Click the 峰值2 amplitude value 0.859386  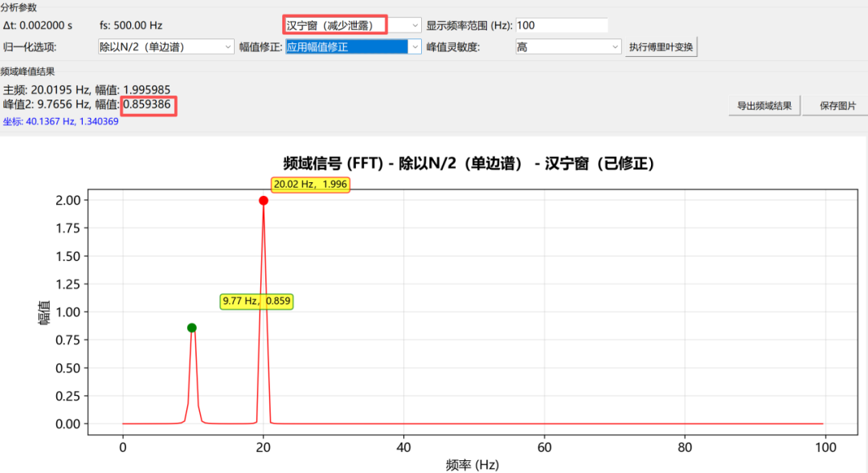click(147, 104)
